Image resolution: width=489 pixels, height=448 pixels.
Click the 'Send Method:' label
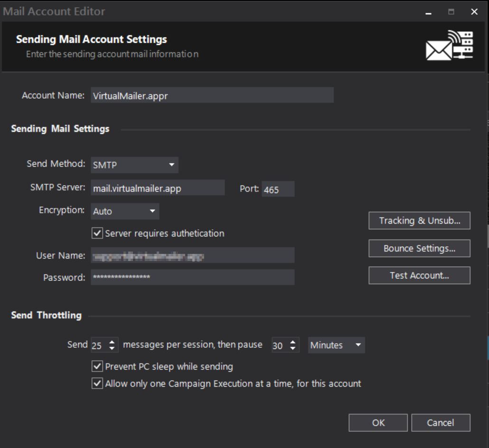pyautogui.click(x=56, y=164)
